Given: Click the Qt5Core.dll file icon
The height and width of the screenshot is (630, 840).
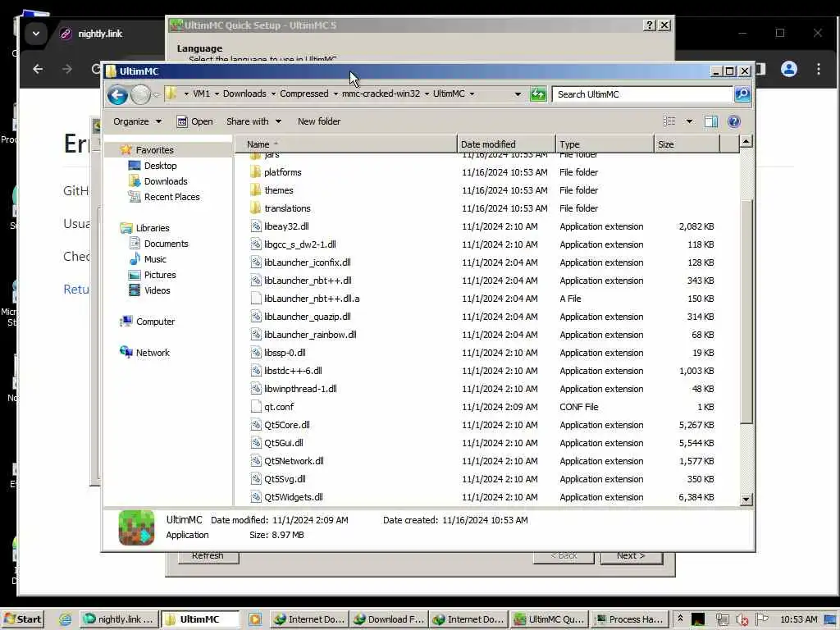Looking at the screenshot, I should 256,425.
